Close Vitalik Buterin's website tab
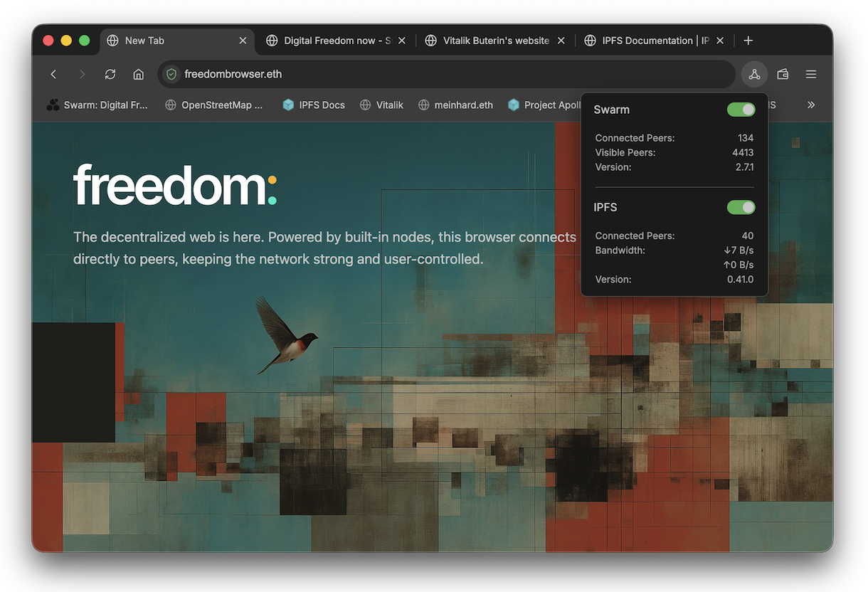 (561, 41)
